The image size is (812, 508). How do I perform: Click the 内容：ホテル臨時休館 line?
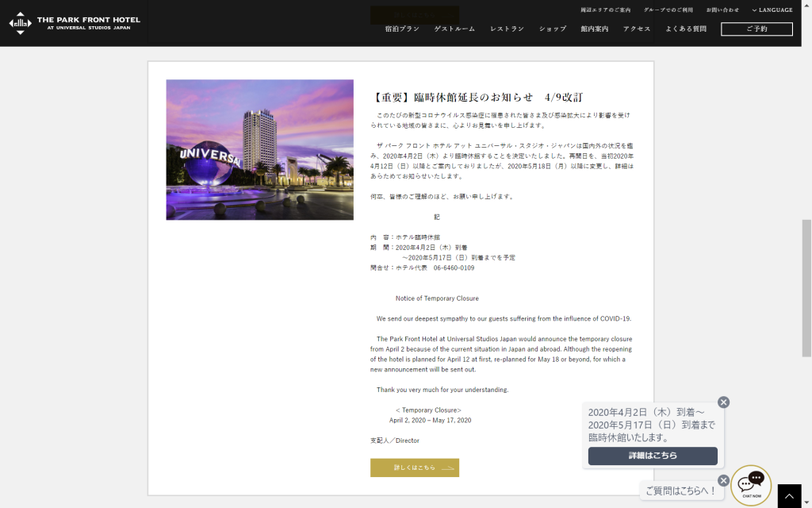(x=405, y=237)
